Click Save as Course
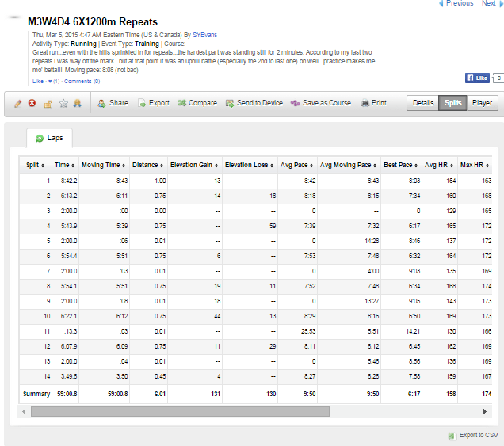Viewport: 504px width, 446px height. [x=321, y=103]
